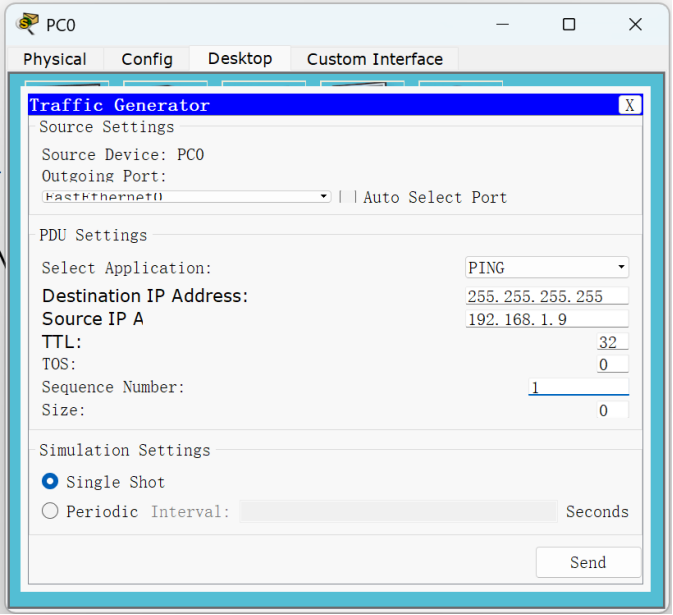The height and width of the screenshot is (615, 673).
Task: Select the Desktop tab
Action: click(240, 58)
